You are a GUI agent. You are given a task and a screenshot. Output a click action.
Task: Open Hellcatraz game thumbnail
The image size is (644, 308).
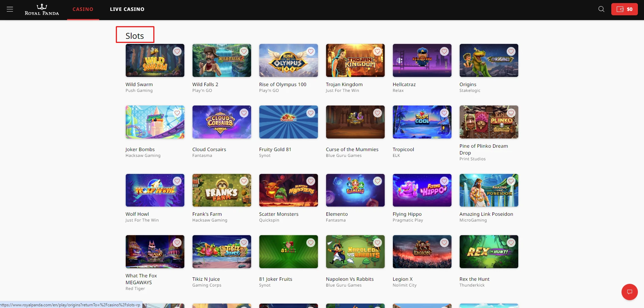click(422, 60)
